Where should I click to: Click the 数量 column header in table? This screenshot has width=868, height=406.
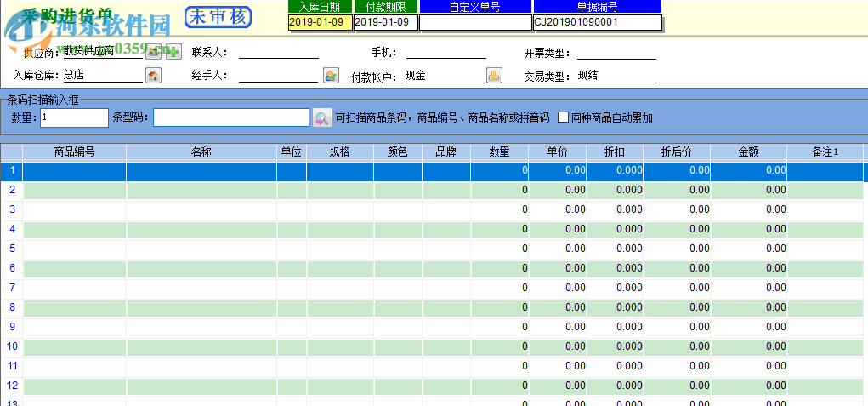[x=499, y=152]
